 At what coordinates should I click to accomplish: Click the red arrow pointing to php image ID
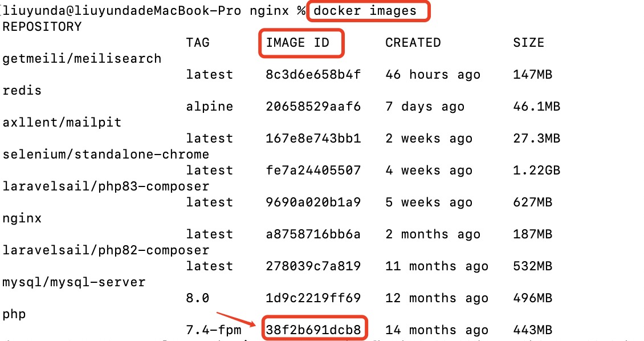237,319
